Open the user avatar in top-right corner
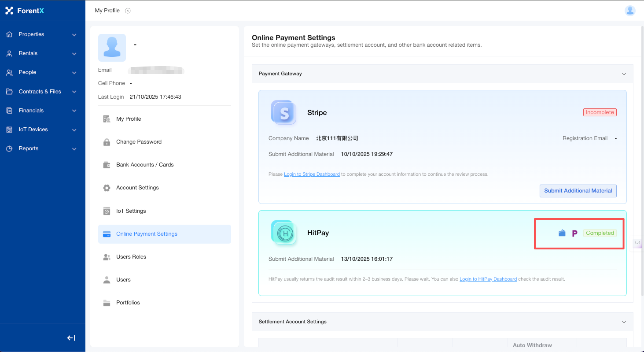This screenshot has height=352, width=644. [x=630, y=11]
